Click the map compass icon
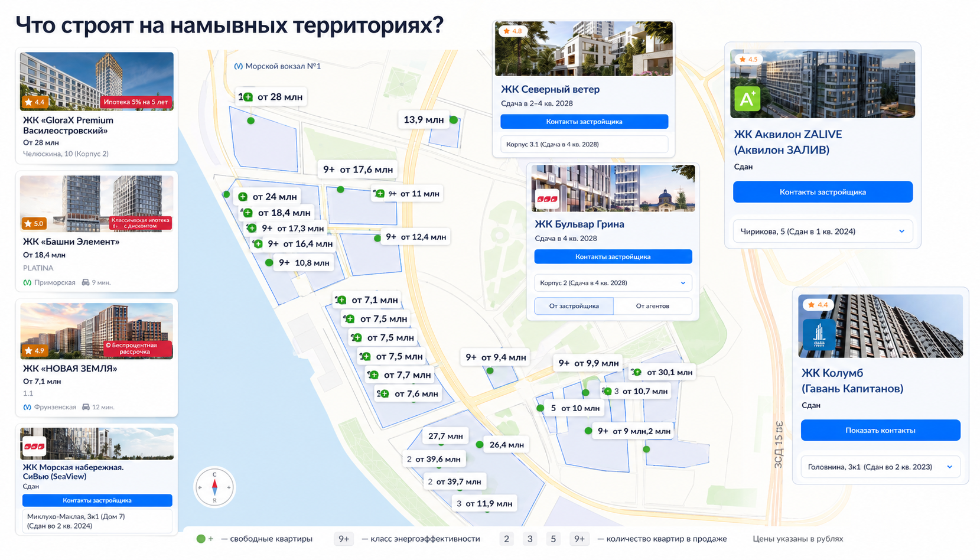The height and width of the screenshot is (560, 980). coord(214,487)
